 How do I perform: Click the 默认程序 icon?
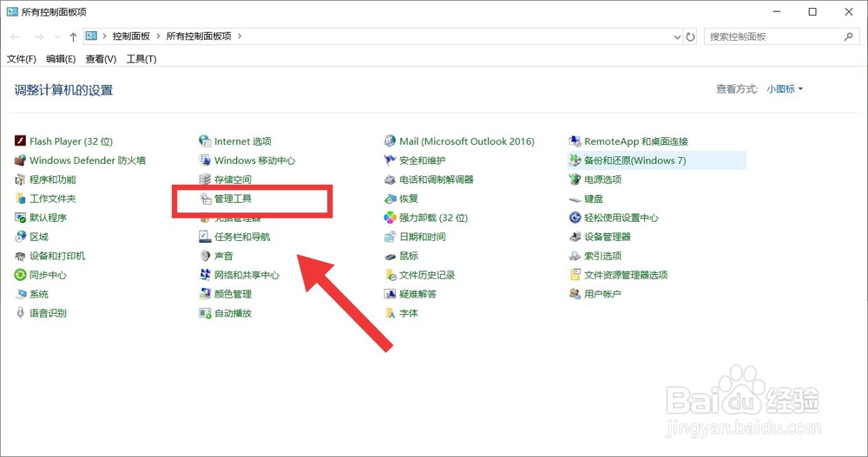click(x=21, y=218)
